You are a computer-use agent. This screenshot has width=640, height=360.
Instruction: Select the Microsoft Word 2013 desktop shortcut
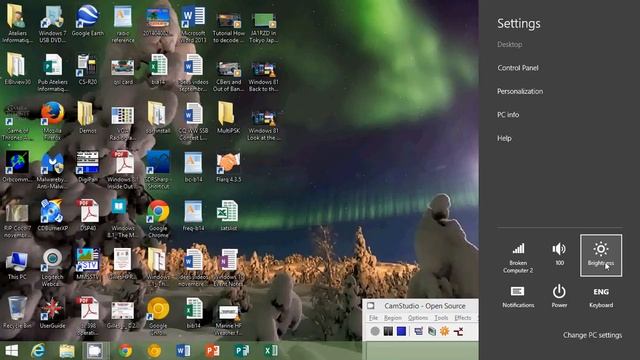click(x=193, y=24)
